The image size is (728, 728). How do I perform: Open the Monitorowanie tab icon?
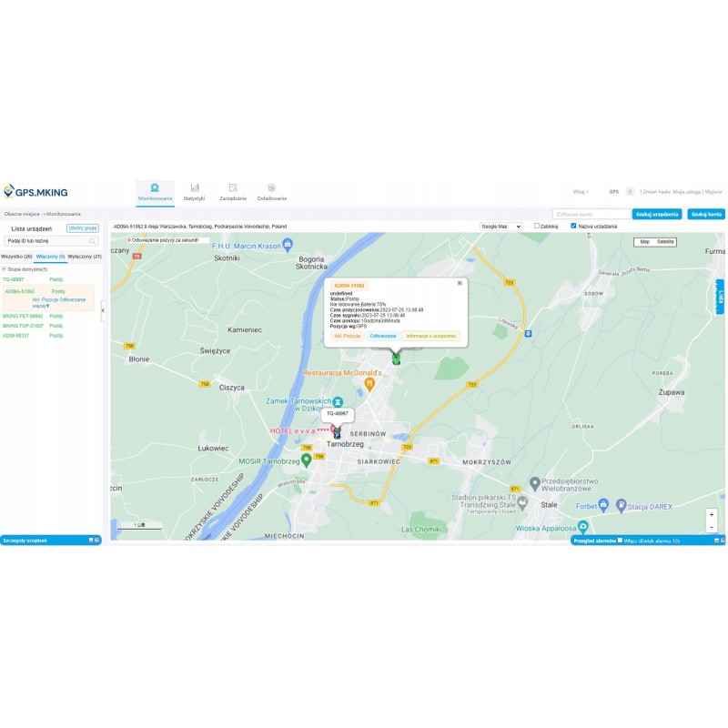coord(155,187)
